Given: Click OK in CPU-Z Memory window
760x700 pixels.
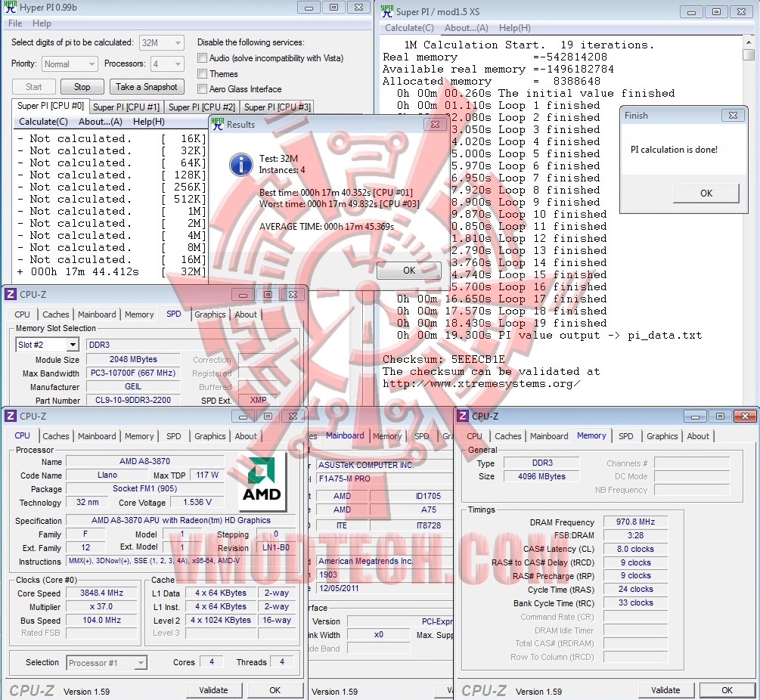Looking at the screenshot, I should pyautogui.click(x=727, y=690).
